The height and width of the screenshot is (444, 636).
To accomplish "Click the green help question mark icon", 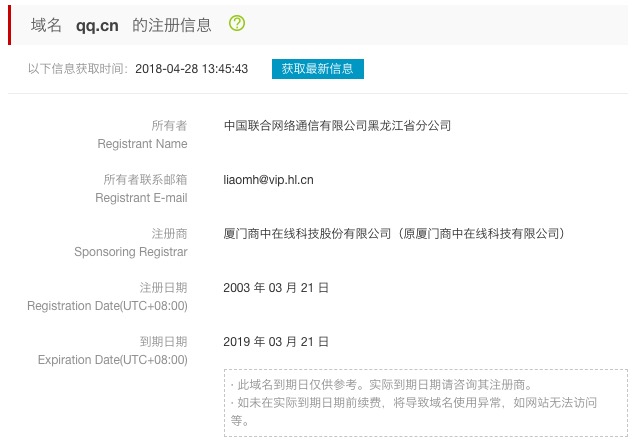I will click(237, 24).
